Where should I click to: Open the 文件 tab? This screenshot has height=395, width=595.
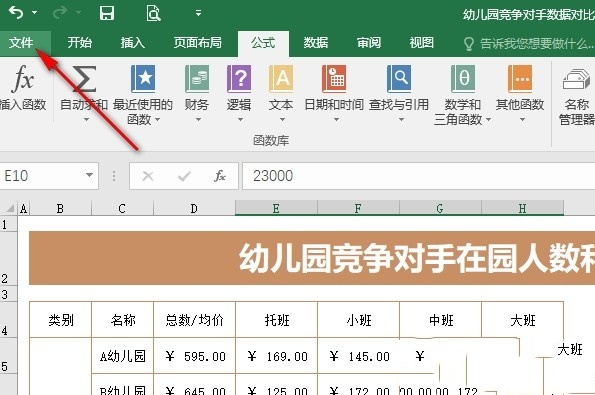21,43
